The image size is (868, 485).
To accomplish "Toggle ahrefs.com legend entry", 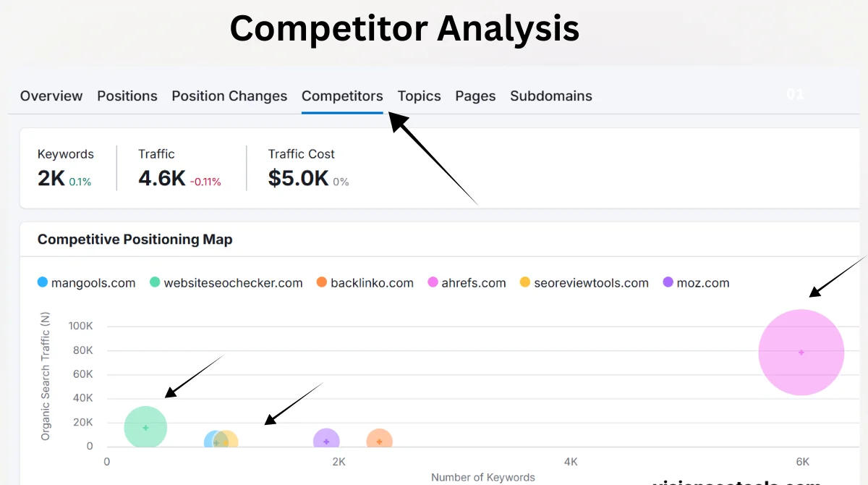I will (x=467, y=282).
